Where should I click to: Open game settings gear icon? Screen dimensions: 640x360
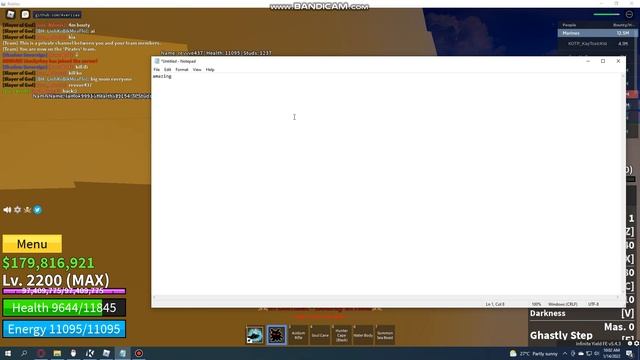[18, 210]
